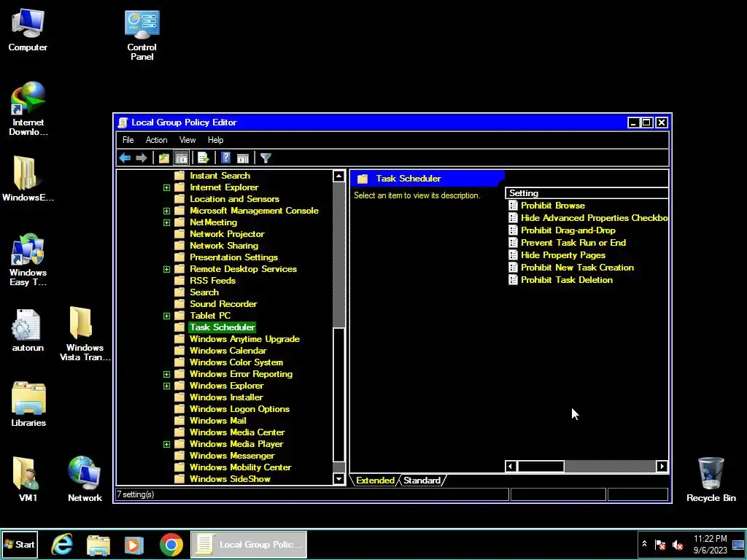Select the Windows Vista Tran... folder icon

coord(85,333)
